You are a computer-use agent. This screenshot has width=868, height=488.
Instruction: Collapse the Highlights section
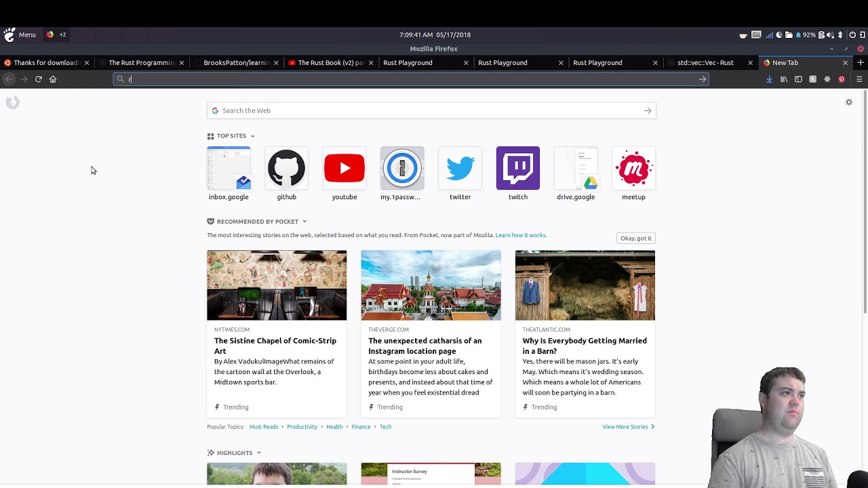coord(258,453)
